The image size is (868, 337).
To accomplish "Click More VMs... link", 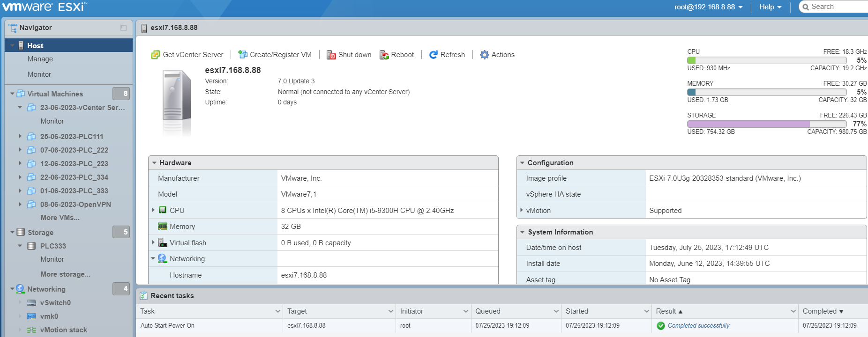I will (60, 218).
